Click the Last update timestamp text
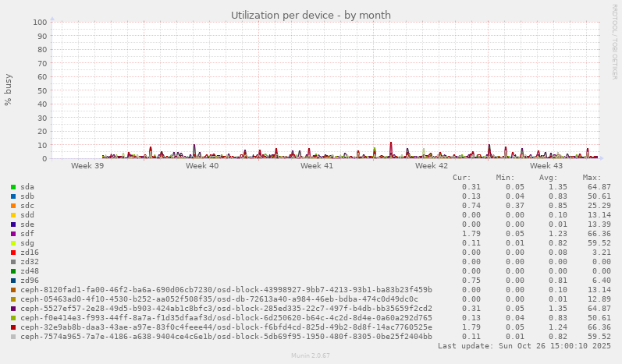The image size is (622, 364). click(524, 345)
